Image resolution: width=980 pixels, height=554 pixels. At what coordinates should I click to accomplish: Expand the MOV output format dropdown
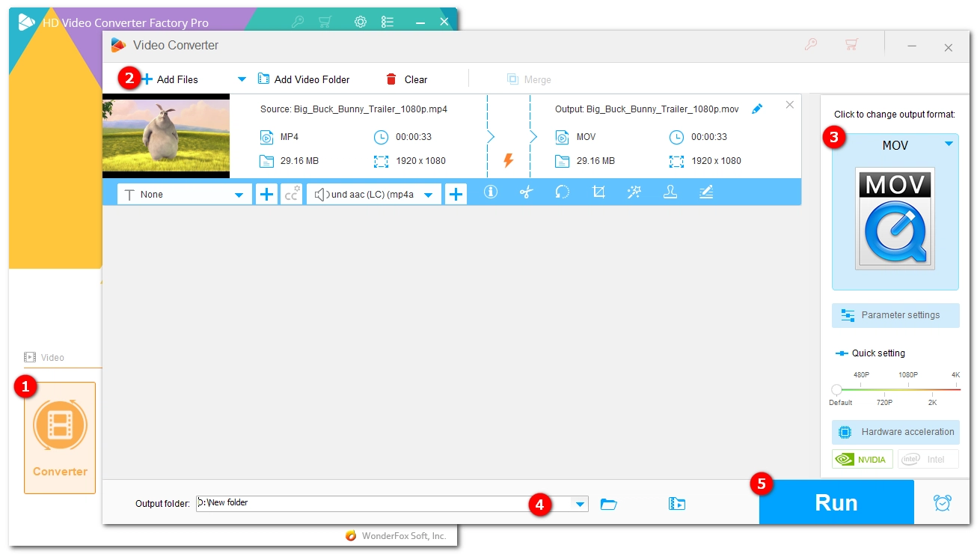[949, 144]
